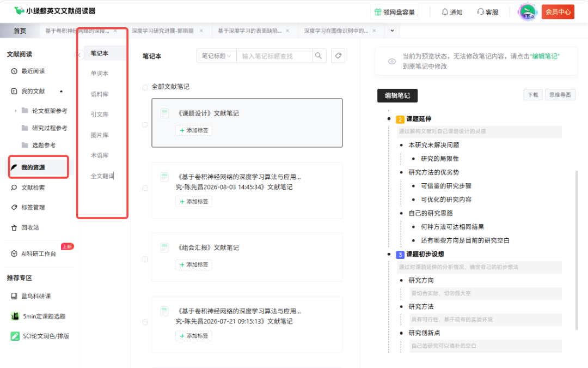Click the gift icon for 领网盘容量
Screen dimensions: 588x368
[x=378, y=12]
